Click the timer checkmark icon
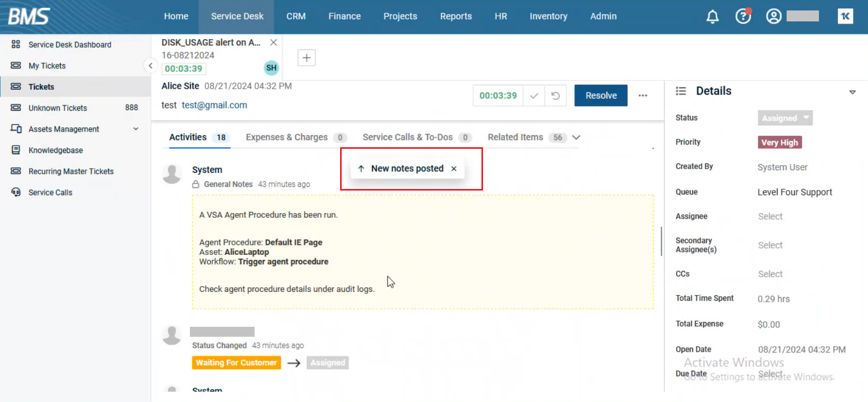Screen dimensions: 868x402 pyautogui.click(x=534, y=96)
